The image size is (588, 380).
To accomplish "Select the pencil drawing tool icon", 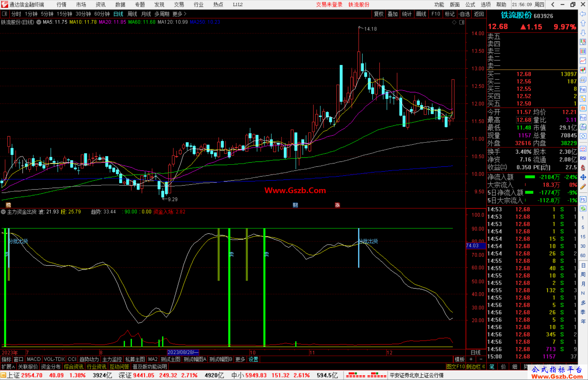I will 583,187.
